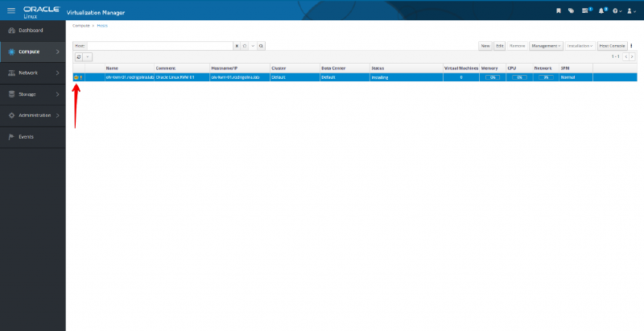Open the bookmarks icon in header

pyautogui.click(x=559, y=10)
